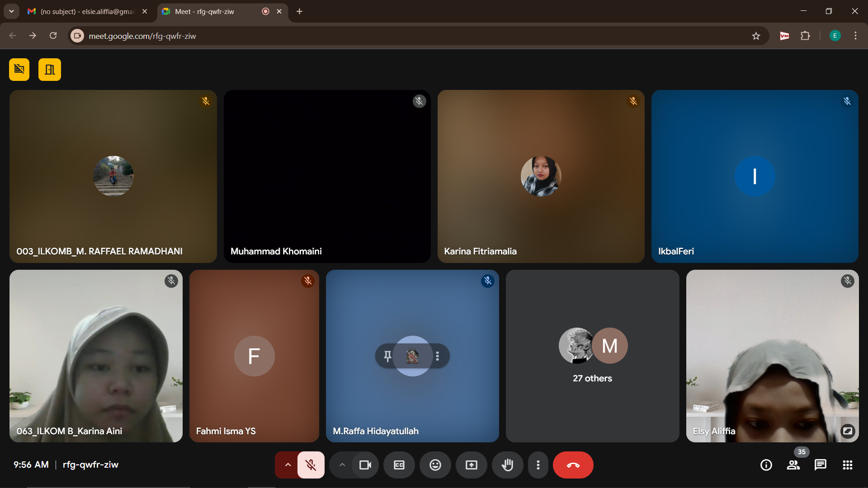Open the chat with everyone icon
Viewport: 868px width, 488px height.
821,465
